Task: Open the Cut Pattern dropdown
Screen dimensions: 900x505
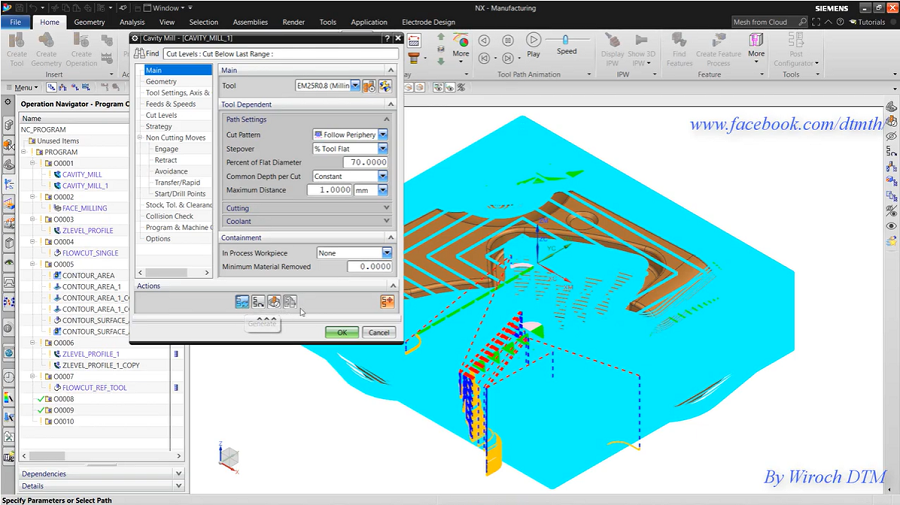Action: 383,134
